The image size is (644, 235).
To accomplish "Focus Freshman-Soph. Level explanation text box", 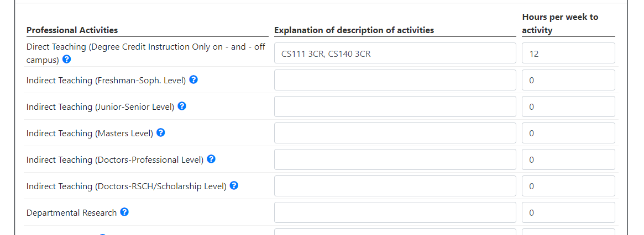I will tap(395, 80).
